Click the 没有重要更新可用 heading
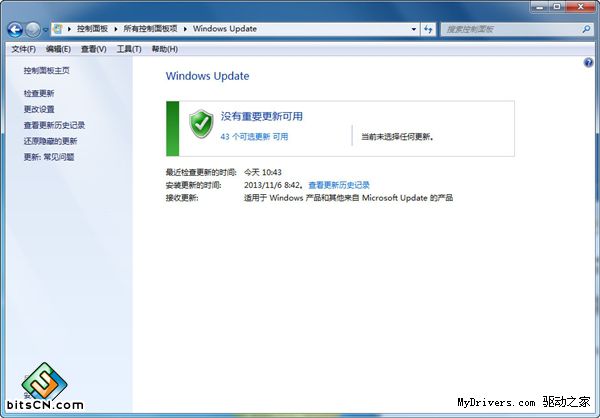 click(x=261, y=116)
